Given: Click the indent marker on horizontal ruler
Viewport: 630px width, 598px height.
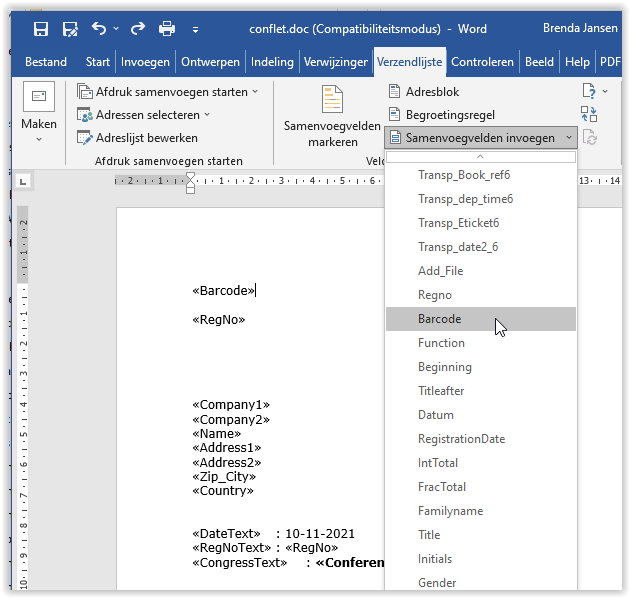Looking at the screenshot, I should (190, 183).
